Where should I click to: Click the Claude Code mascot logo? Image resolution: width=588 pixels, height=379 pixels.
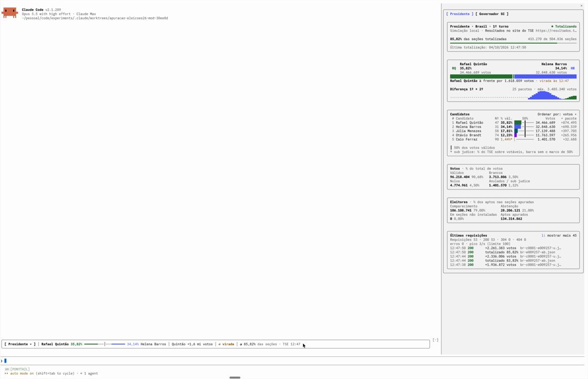tap(10, 13)
